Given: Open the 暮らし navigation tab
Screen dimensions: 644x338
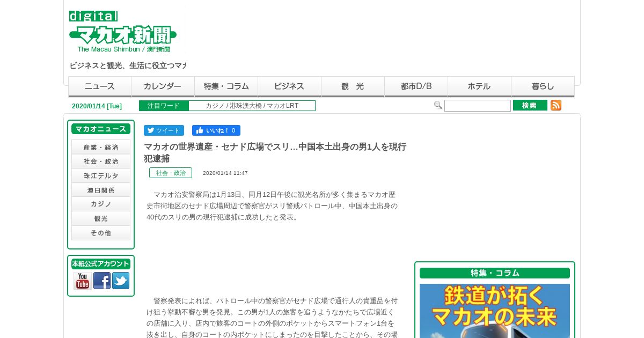Looking at the screenshot, I should pos(543,86).
